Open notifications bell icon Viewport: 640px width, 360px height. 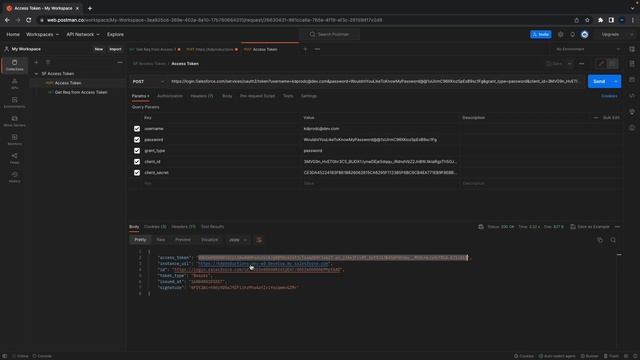572,35
